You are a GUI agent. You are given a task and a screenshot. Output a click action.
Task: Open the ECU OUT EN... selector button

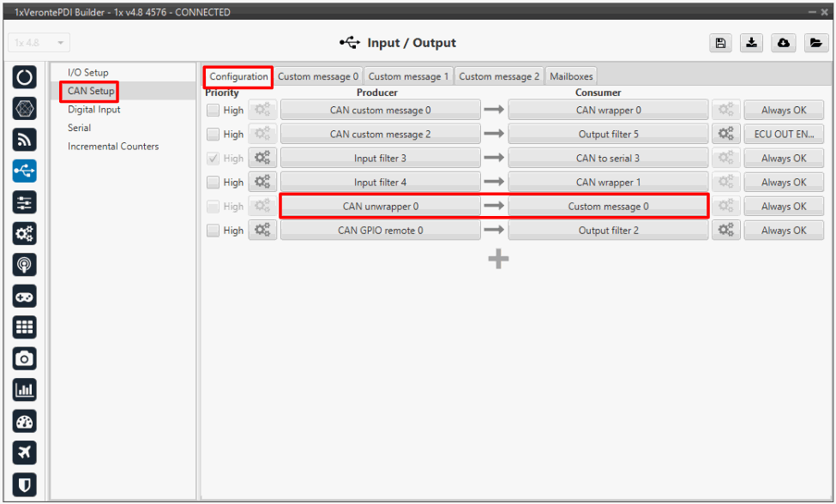(784, 135)
